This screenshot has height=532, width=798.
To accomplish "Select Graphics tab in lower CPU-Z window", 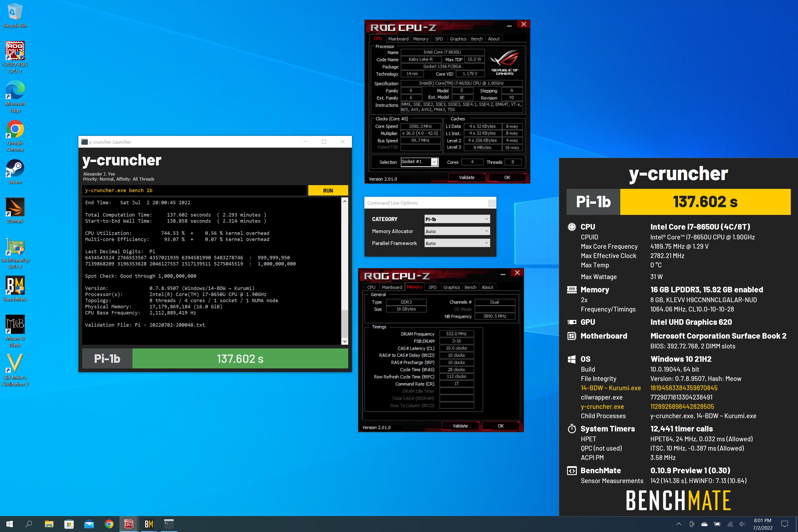I will (451, 287).
